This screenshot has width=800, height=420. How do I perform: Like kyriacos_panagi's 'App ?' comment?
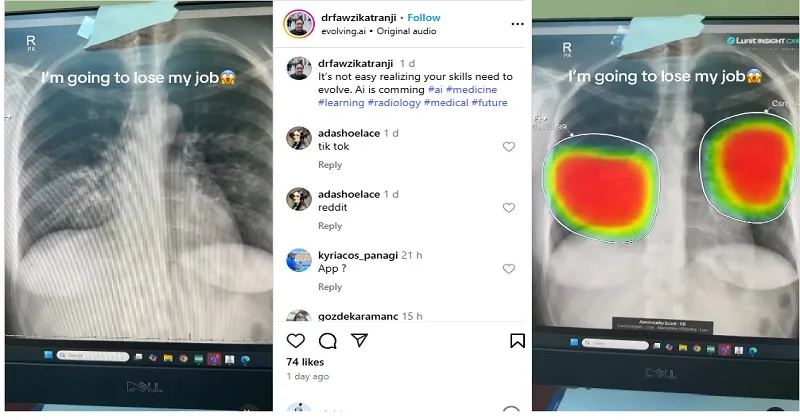(509, 269)
